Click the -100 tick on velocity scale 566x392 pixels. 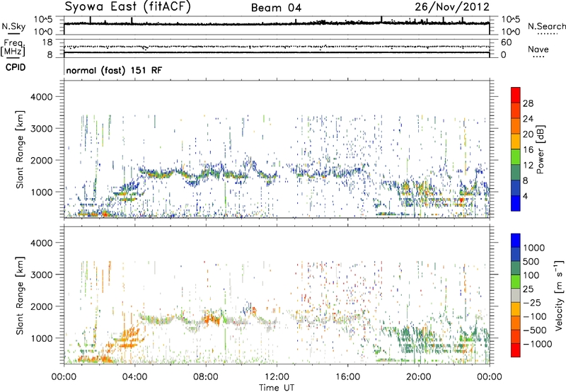[x=535, y=316]
